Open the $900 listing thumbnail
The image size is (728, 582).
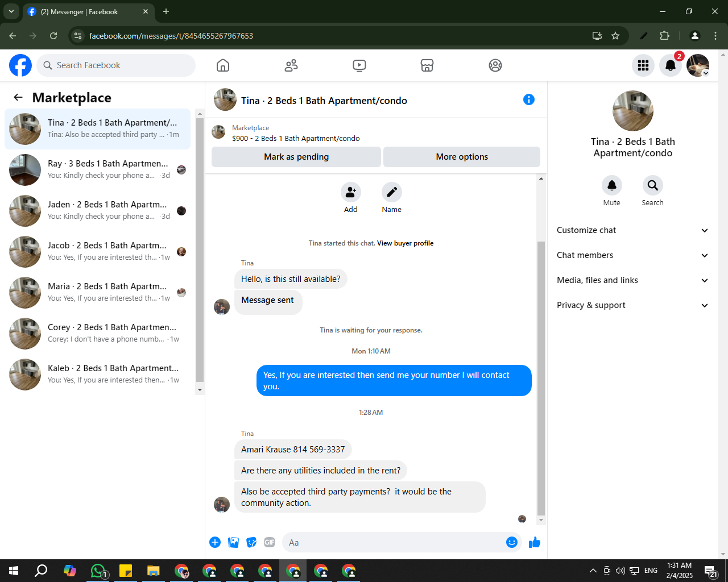pyautogui.click(x=218, y=132)
